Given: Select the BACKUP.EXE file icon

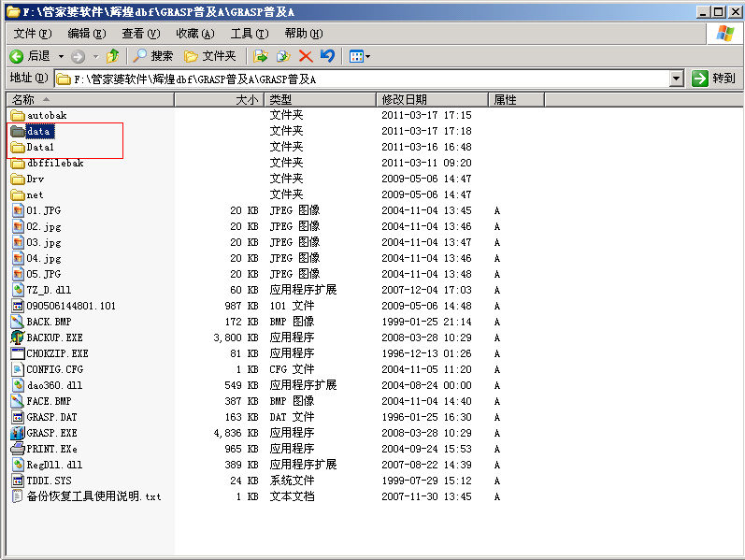Looking at the screenshot, I should 18,337.
